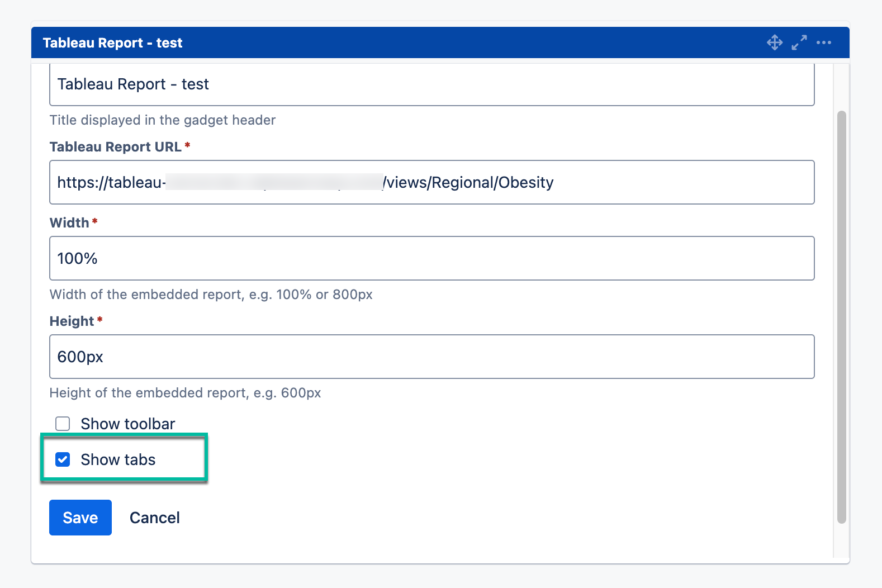Screen dimensions: 882x588
Task: Uncheck the Show tabs checkbox
Action: tap(63, 459)
